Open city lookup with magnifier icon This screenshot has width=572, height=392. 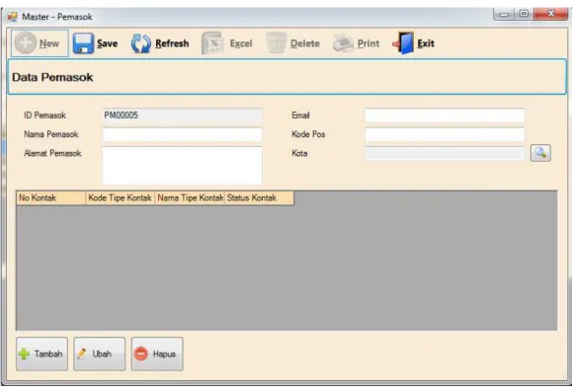pyautogui.click(x=540, y=153)
